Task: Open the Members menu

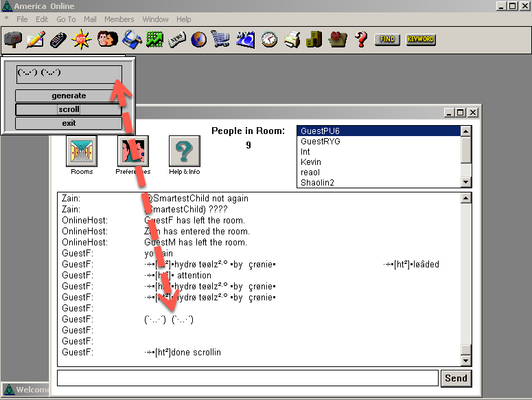Action: point(119,19)
